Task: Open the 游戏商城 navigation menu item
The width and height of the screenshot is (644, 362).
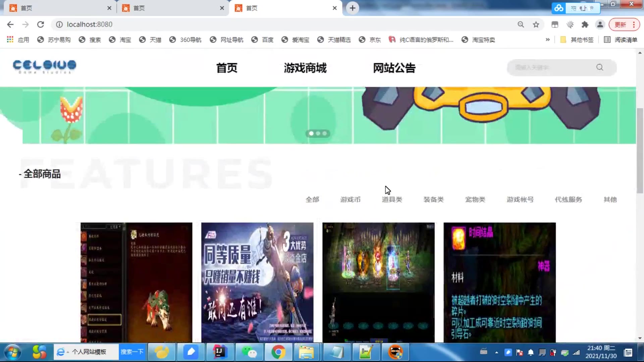Action: (305, 68)
